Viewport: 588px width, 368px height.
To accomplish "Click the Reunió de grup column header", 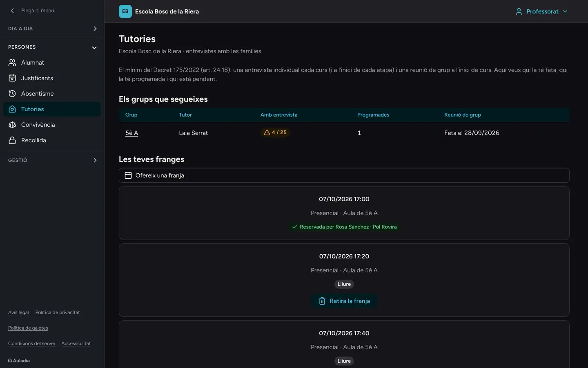I will tap(463, 115).
